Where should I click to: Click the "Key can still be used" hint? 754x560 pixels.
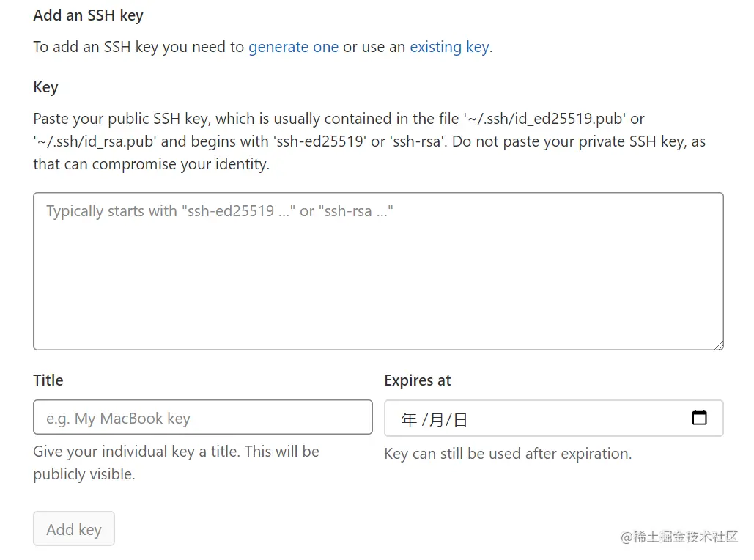coord(508,454)
